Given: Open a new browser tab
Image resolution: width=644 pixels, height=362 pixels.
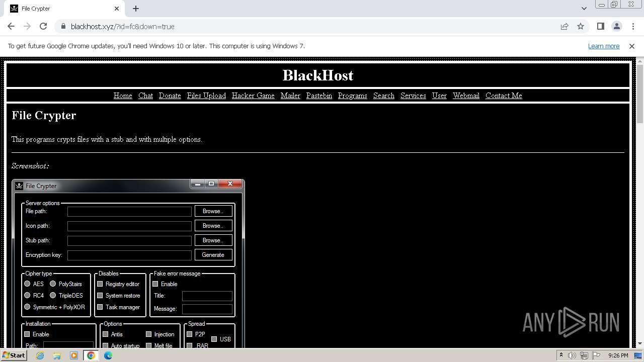Looking at the screenshot, I should (x=136, y=9).
